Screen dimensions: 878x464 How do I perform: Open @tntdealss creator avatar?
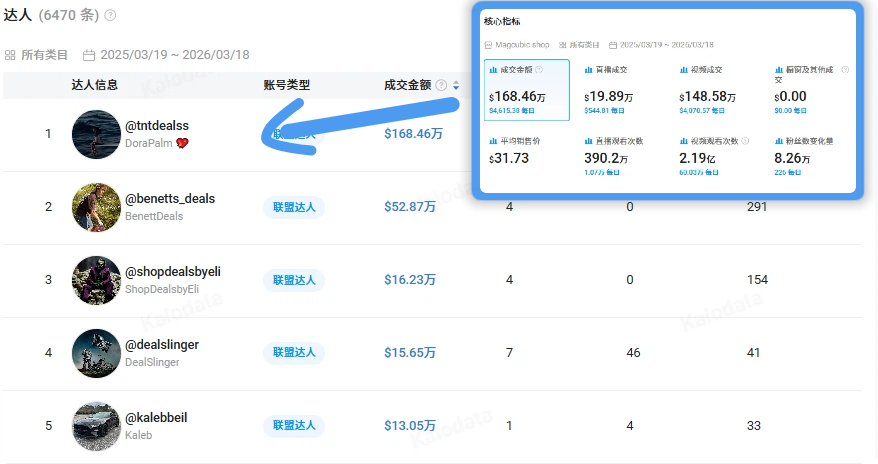tap(97, 134)
